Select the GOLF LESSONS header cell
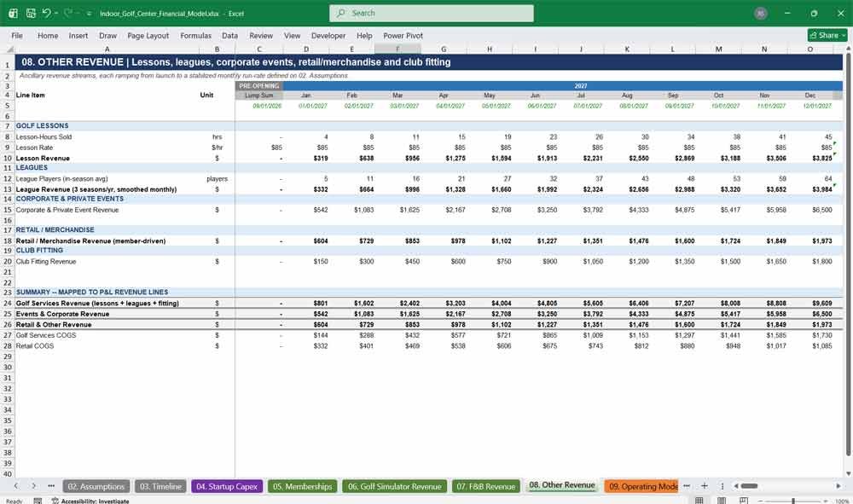 pos(107,125)
